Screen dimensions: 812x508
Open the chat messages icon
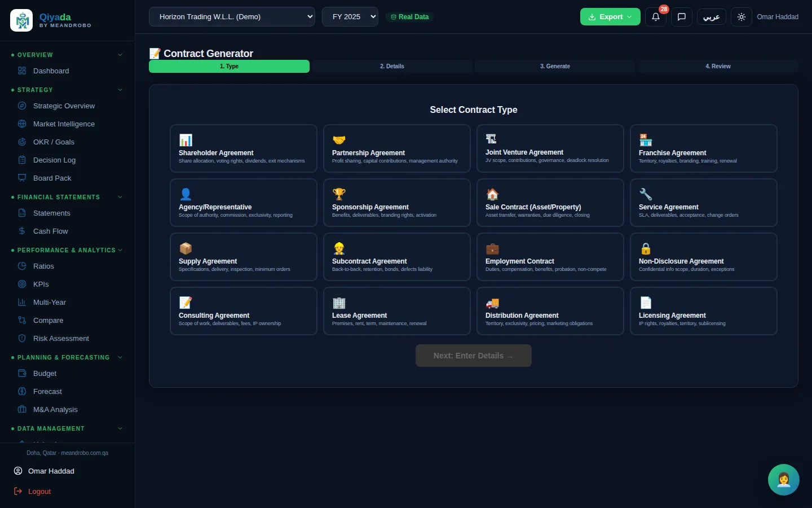pyautogui.click(x=681, y=17)
